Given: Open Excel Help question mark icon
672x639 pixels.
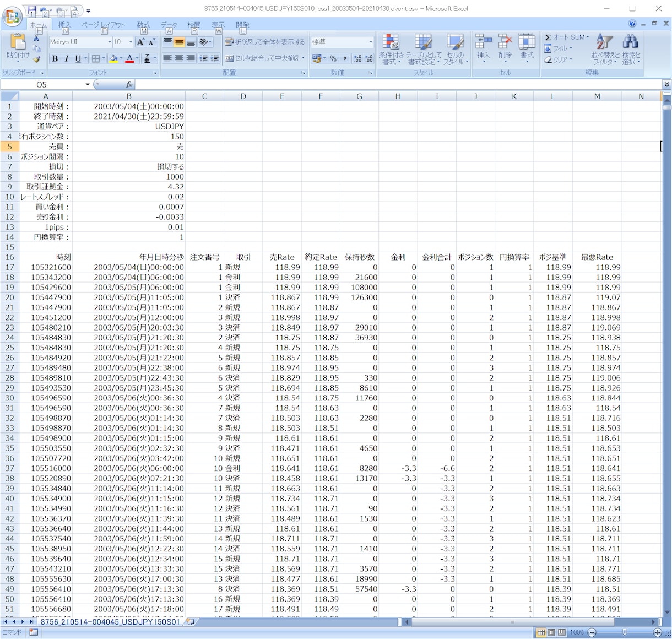Looking at the screenshot, I should coord(632,24).
